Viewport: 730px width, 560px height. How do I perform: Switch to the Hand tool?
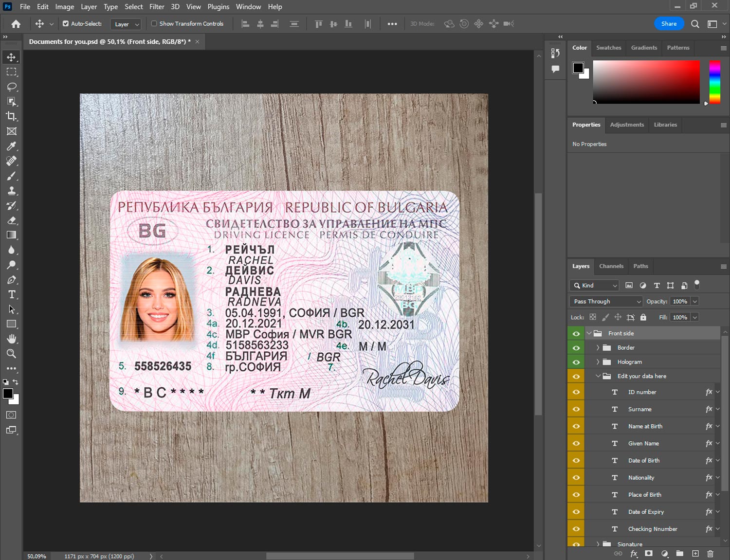pos(12,339)
